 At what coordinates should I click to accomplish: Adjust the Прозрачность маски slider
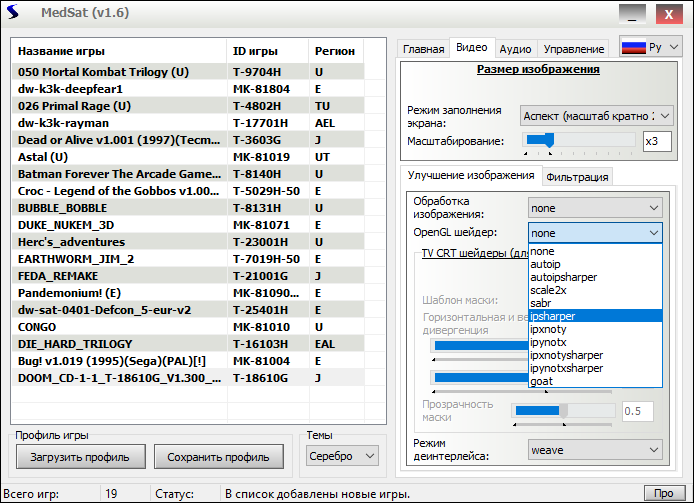(563, 411)
